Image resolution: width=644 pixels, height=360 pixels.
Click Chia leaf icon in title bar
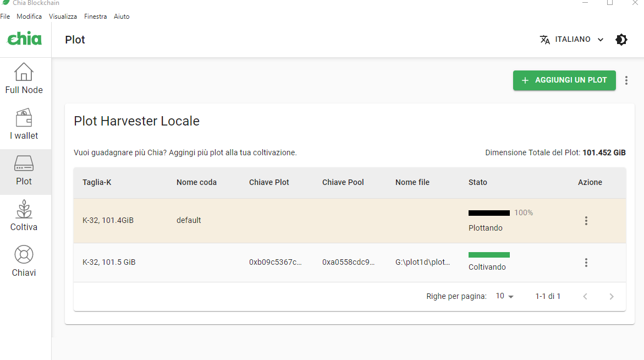tap(5, 2)
